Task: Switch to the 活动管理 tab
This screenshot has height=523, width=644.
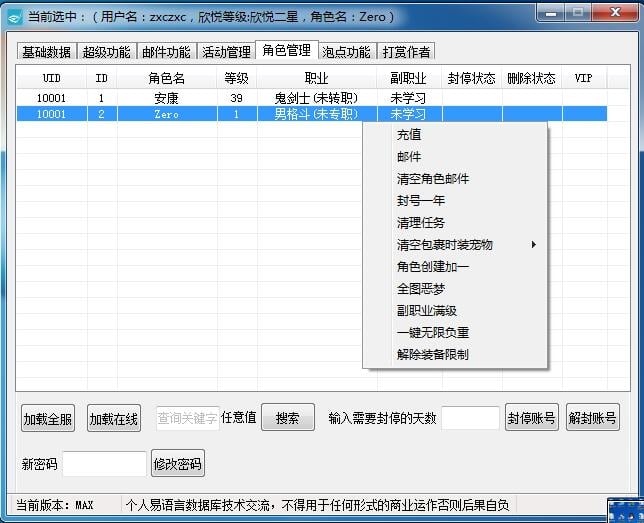Action: [x=225, y=52]
